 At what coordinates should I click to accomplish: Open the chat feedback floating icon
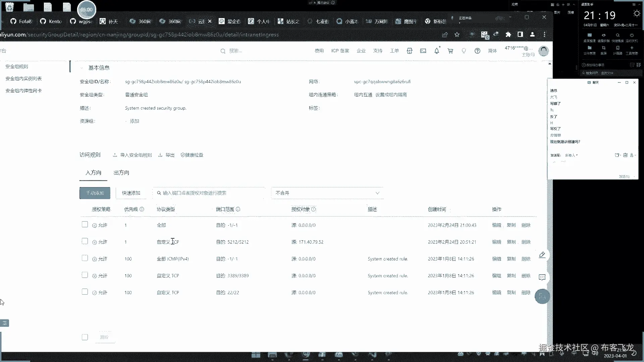(542, 277)
